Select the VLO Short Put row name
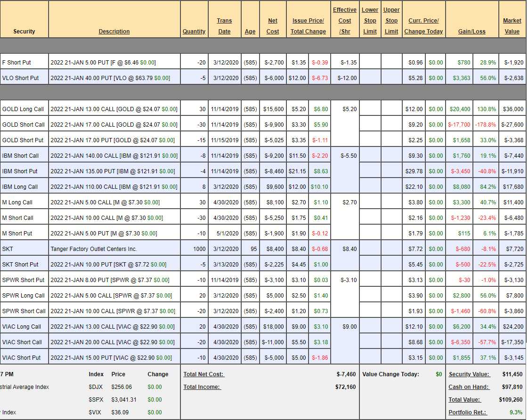 (x=20, y=78)
